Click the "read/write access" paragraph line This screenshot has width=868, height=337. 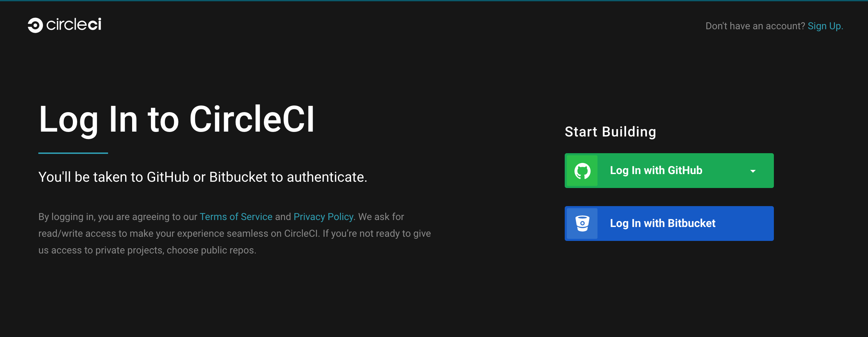[x=234, y=233]
